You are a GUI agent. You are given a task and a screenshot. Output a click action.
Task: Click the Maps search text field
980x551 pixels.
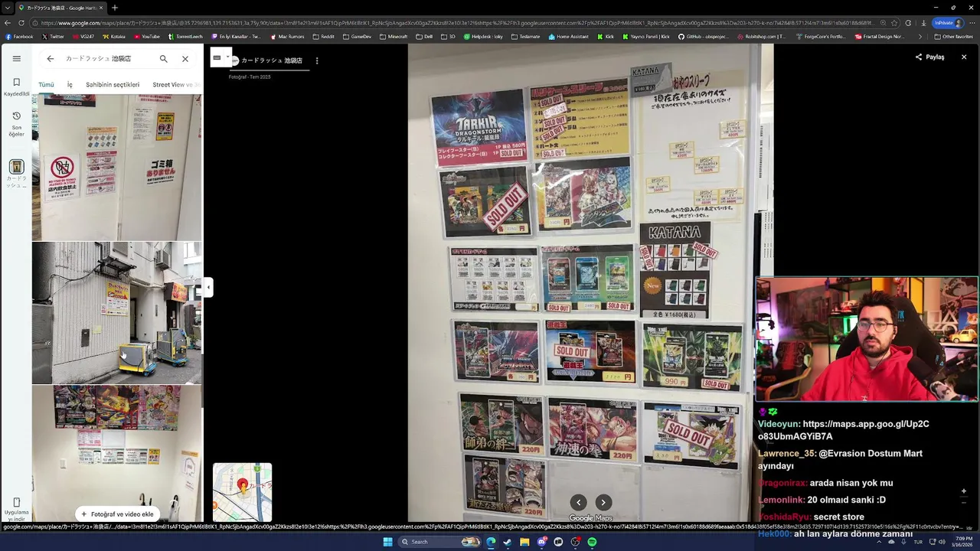click(107, 59)
